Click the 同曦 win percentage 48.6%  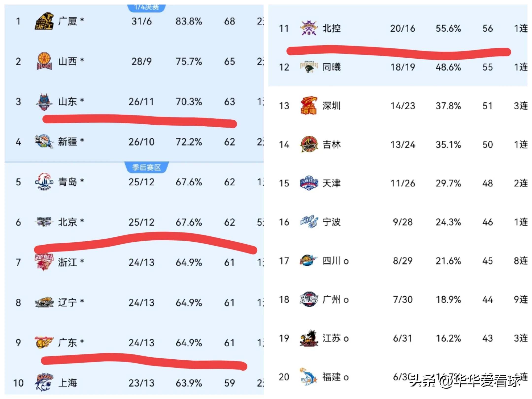click(448, 67)
